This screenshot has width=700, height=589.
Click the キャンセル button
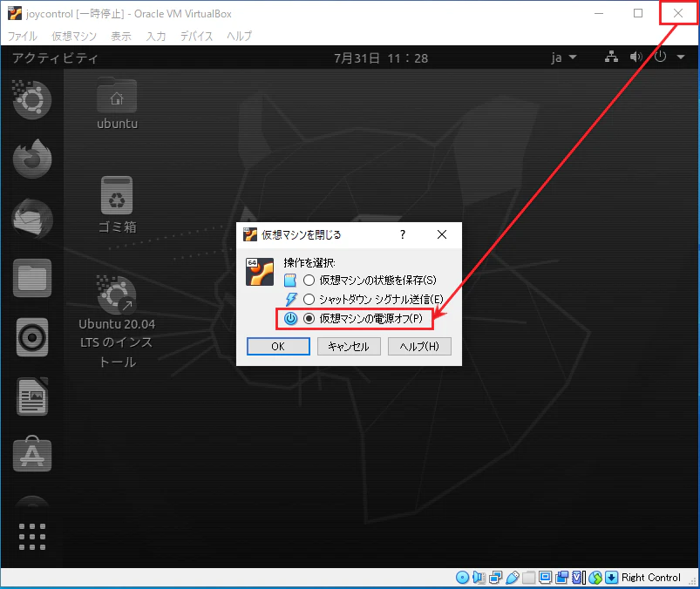pyautogui.click(x=349, y=346)
